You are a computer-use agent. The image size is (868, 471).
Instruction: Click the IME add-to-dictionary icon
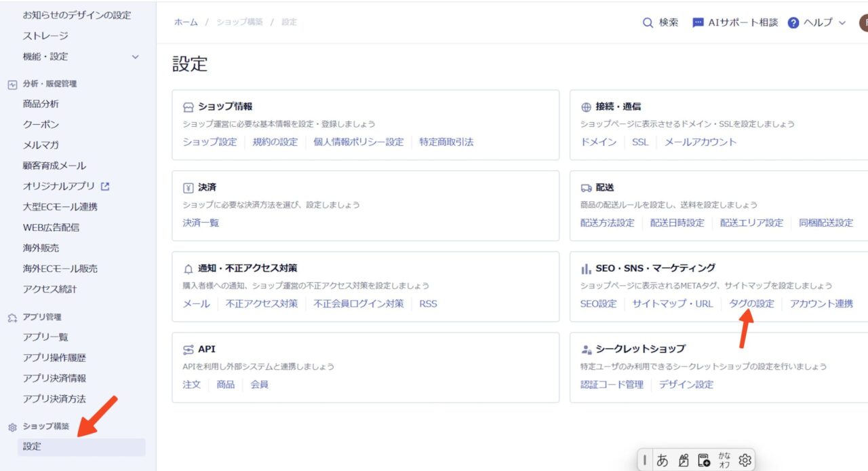pyautogui.click(x=704, y=460)
